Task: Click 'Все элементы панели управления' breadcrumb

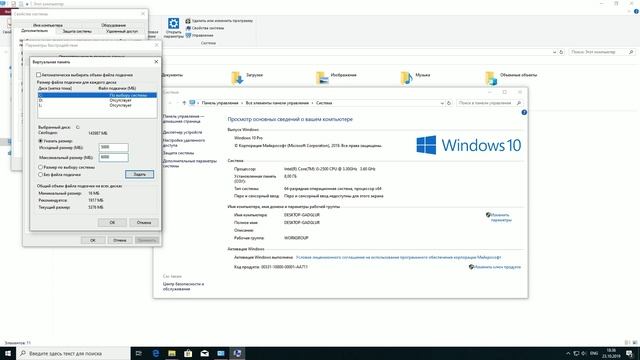Action: pos(277,103)
